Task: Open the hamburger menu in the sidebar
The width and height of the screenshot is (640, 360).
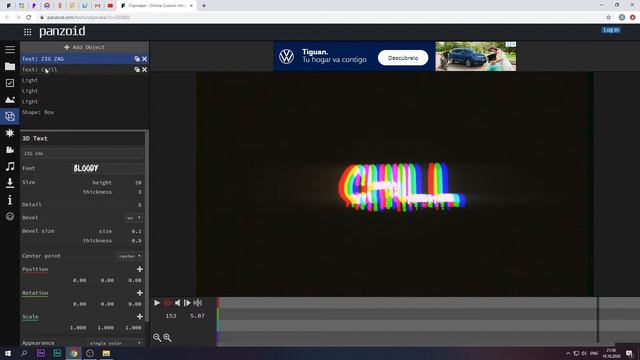Action: click(10, 49)
